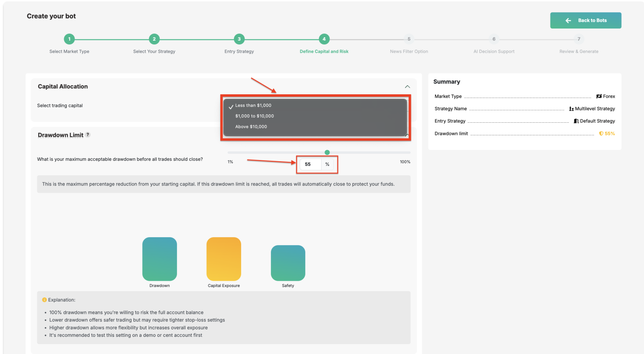Jump to the AI Decision Support step
The width and height of the screenshot is (644, 354).
(494, 39)
